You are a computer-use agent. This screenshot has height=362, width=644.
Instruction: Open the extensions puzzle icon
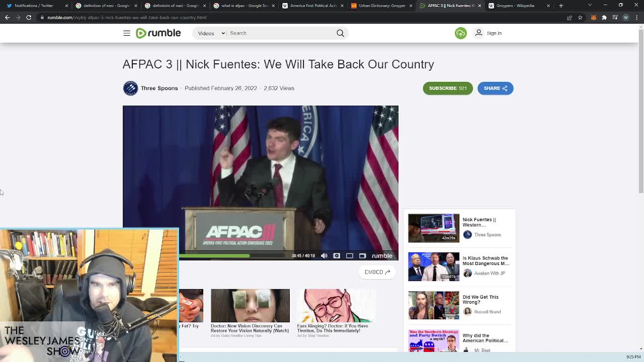tap(604, 17)
